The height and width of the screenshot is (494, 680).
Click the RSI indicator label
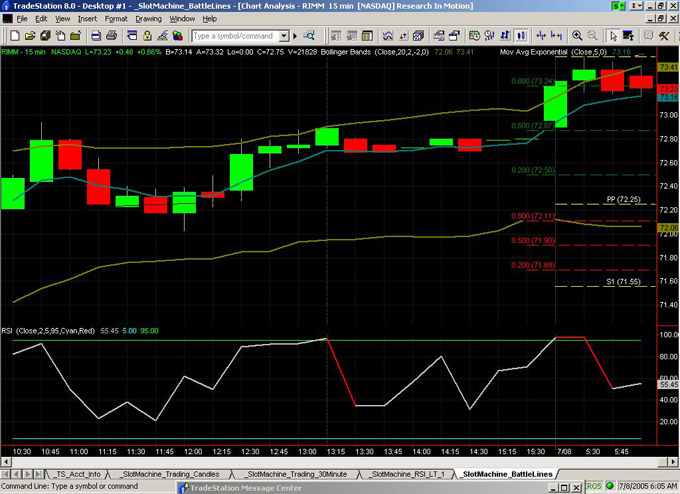coord(48,331)
